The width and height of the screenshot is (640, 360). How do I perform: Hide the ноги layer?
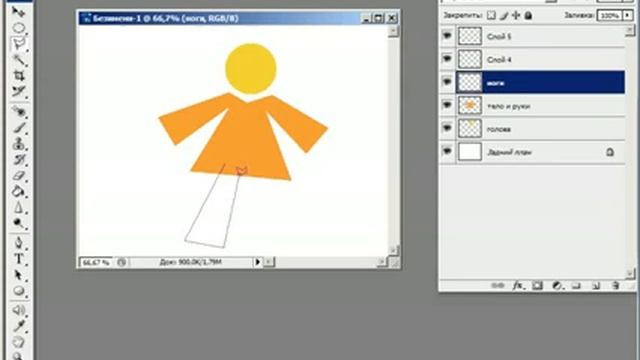[x=447, y=82]
